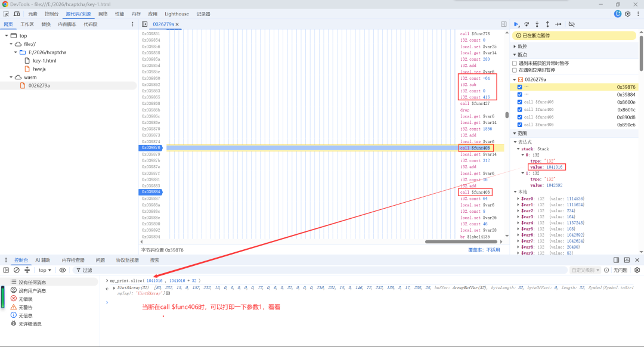This screenshot has width=644, height=347.
Task: Step into next function call
Action: [537, 24]
